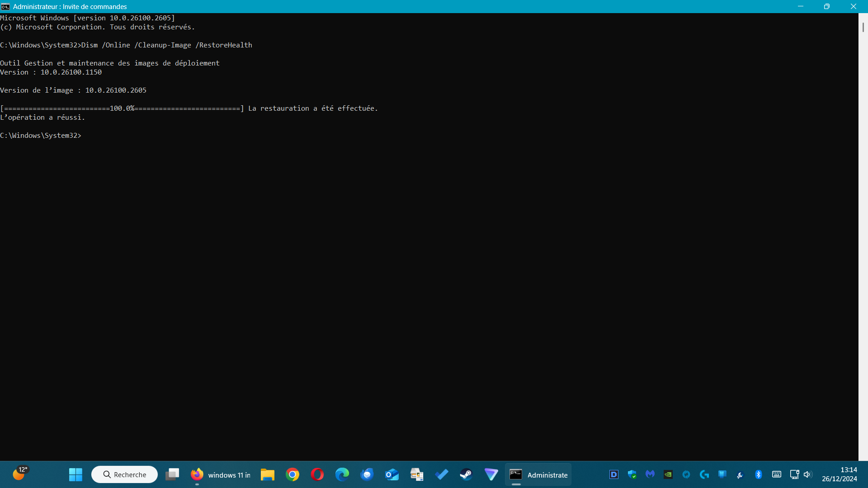The width and height of the screenshot is (868, 488).
Task: Open the Windows Start menu
Action: pyautogui.click(x=75, y=474)
